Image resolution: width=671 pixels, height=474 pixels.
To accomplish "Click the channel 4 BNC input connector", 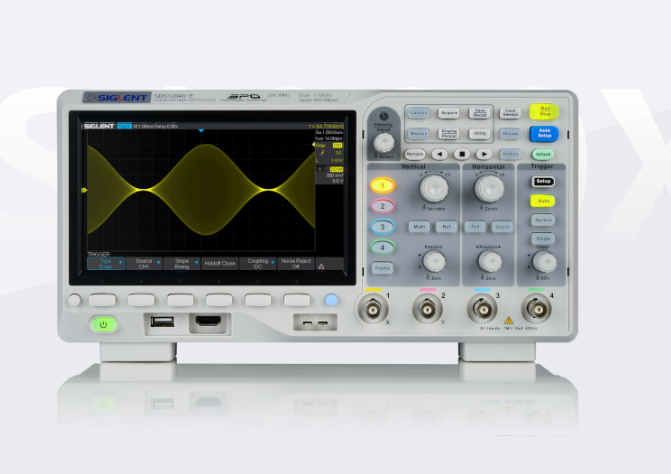I will pos(536,308).
